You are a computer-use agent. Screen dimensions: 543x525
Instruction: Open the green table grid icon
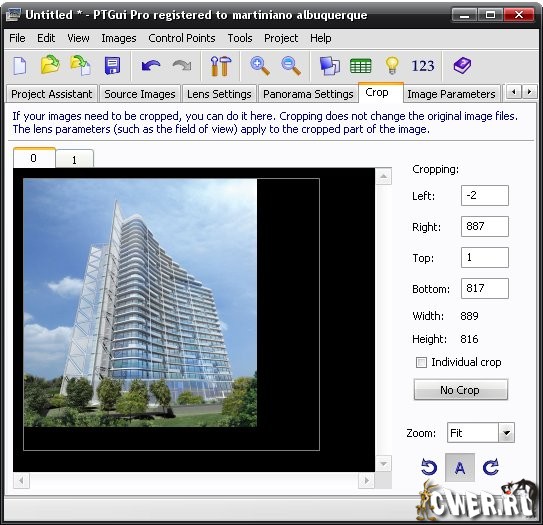click(360, 66)
